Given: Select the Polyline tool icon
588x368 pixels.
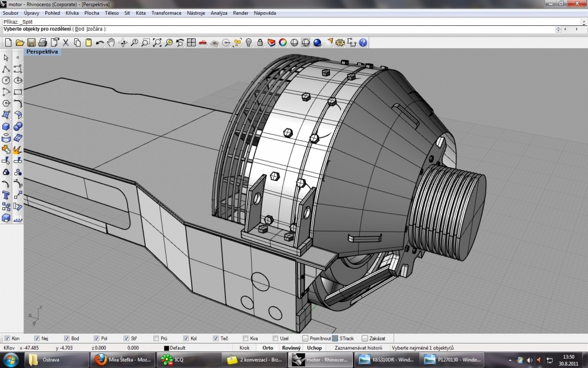Looking at the screenshot, I should point(6,69).
